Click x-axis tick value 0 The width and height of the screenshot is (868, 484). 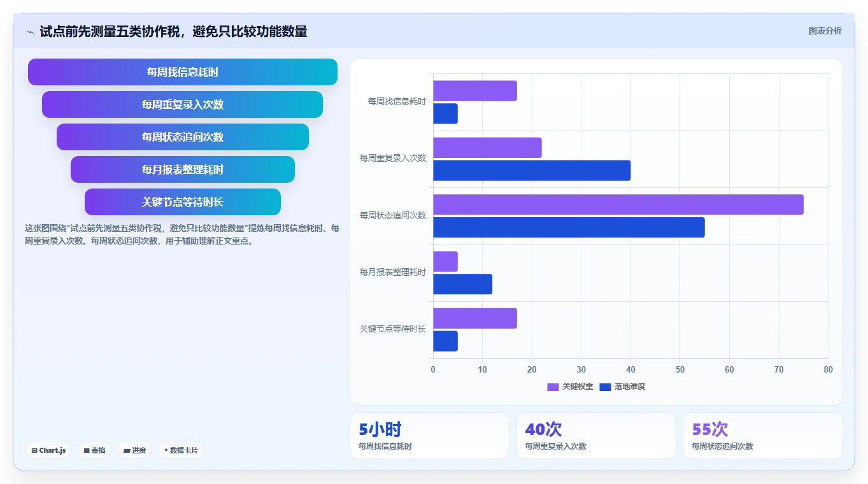click(433, 369)
